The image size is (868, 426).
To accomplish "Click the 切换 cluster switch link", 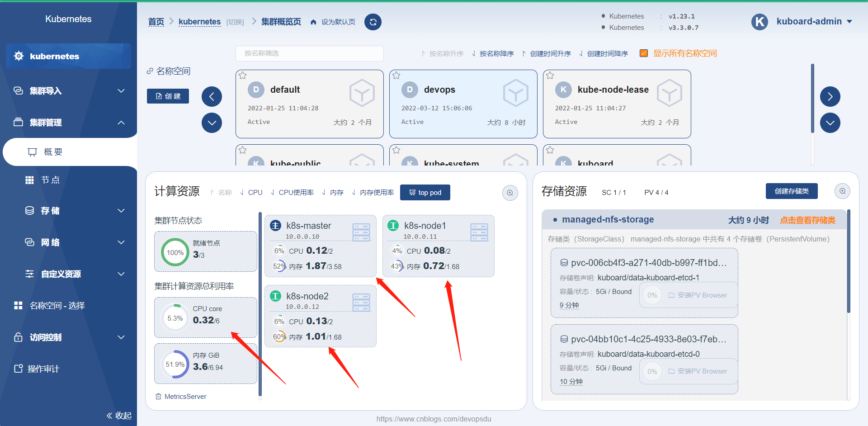I will point(235,22).
